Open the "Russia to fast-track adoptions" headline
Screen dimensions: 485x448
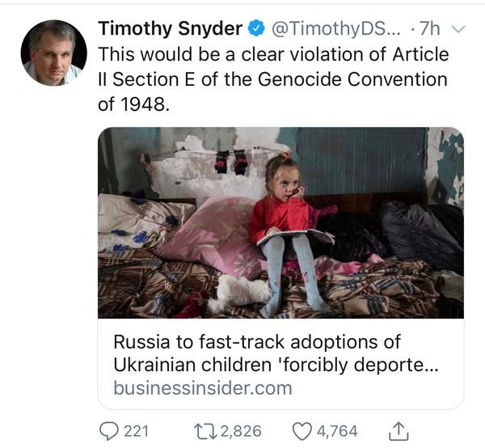click(257, 341)
